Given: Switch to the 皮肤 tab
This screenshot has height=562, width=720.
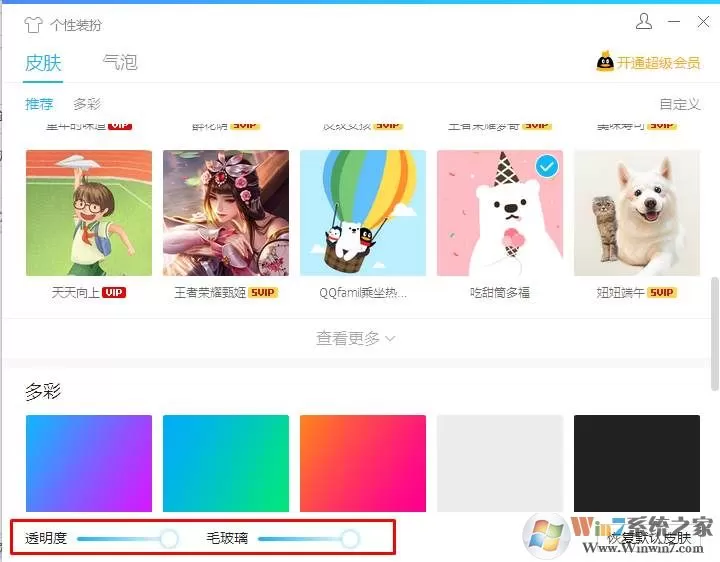Looking at the screenshot, I should 43,63.
